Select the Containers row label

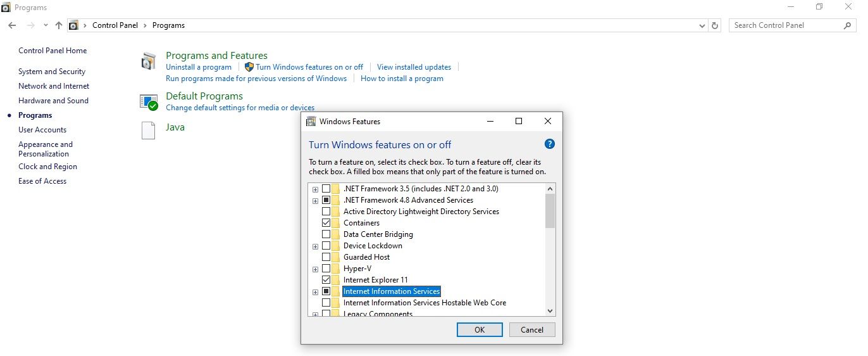click(x=361, y=223)
